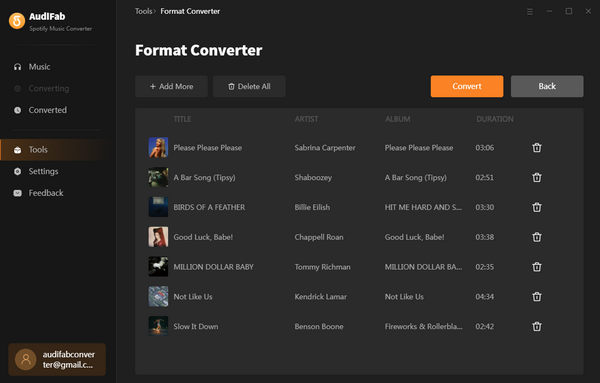
Task: Click duration 03:06
Action: (484, 148)
